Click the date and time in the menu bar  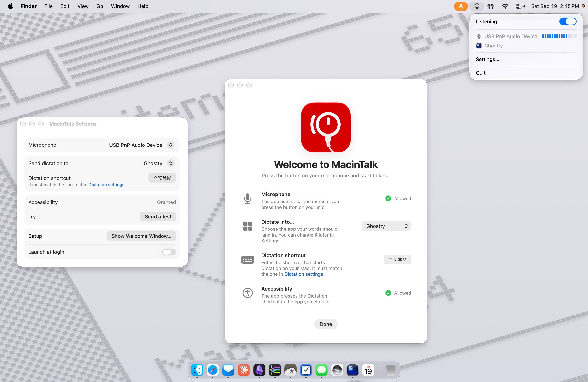click(555, 6)
